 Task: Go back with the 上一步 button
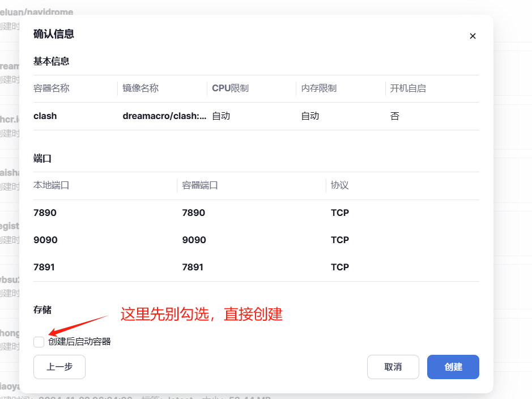pyautogui.click(x=59, y=367)
